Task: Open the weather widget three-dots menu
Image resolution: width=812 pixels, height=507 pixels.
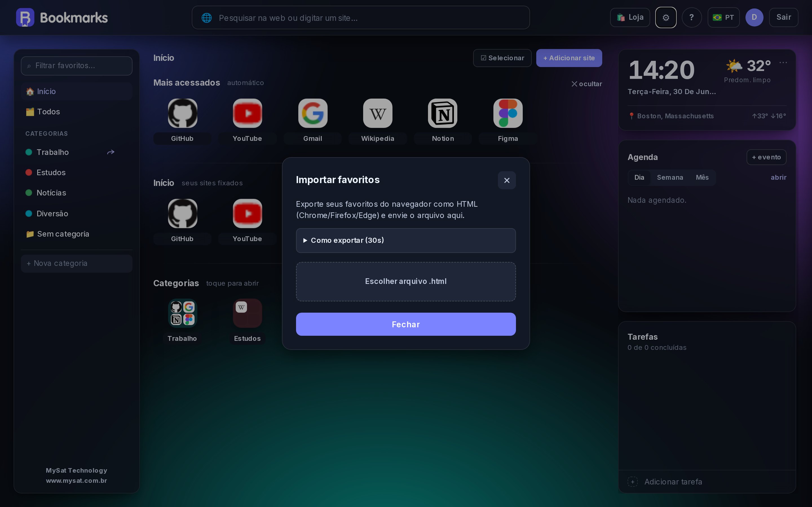Action: click(x=783, y=63)
